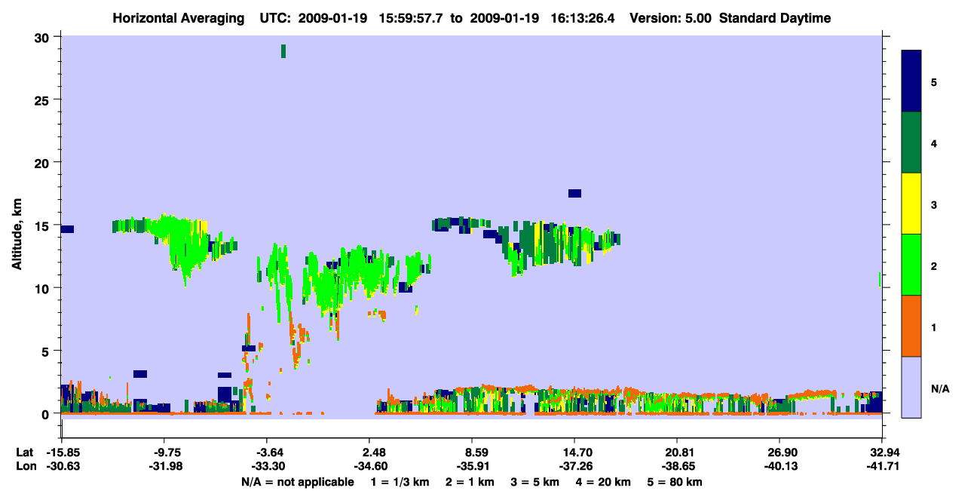The image size is (980, 503).
Task: Click the y-axis tick label 15
Action: tap(44, 225)
